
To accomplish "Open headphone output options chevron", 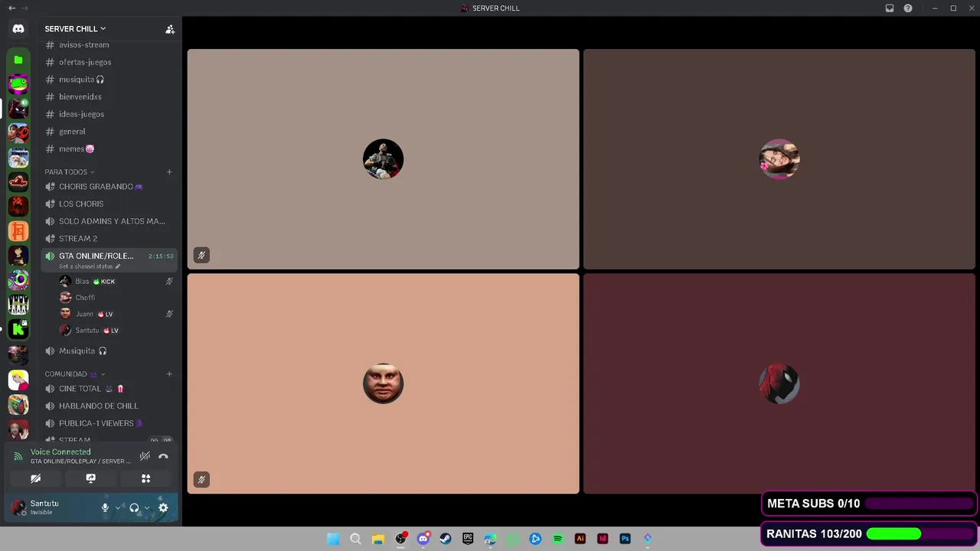I will click(x=147, y=507).
